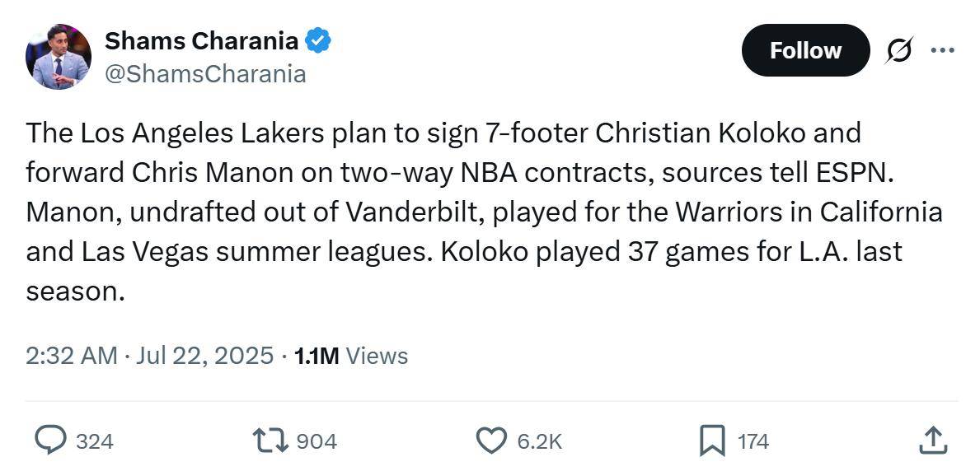This screenshot has height=471, width=980.
Task: Click the word ESPN in the tweet
Action: click(853, 173)
